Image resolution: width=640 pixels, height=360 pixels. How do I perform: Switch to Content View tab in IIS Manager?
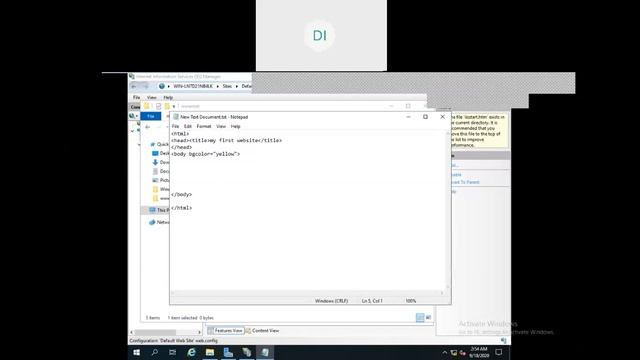click(x=262, y=331)
